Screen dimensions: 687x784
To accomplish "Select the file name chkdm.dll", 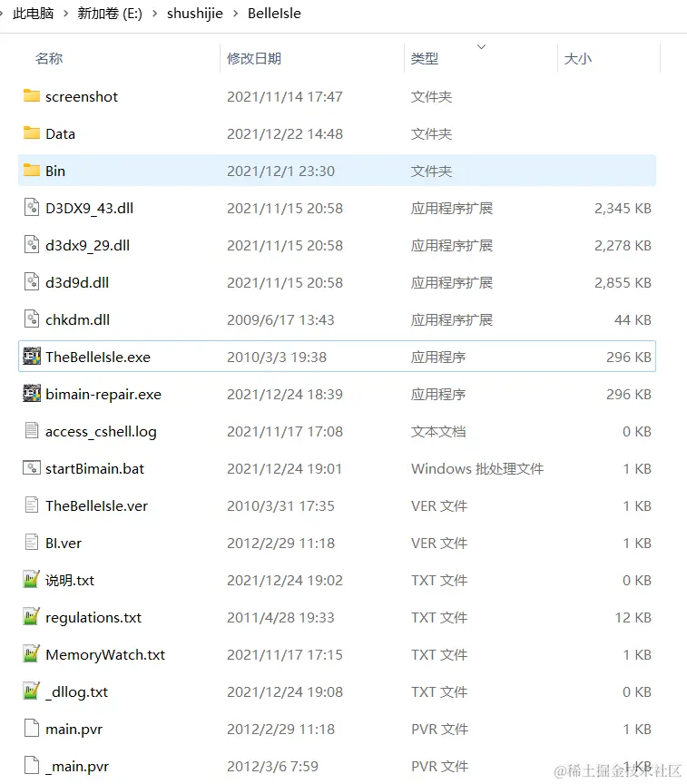I will 77,320.
